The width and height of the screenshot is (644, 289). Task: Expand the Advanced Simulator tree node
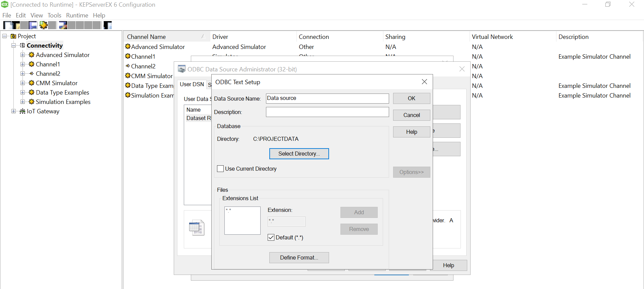pos(22,55)
